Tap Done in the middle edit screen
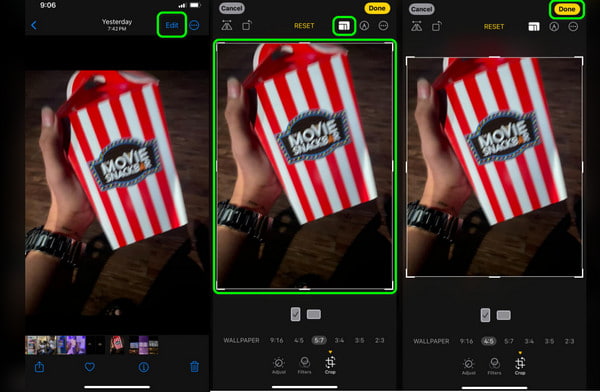 (377, 8)
